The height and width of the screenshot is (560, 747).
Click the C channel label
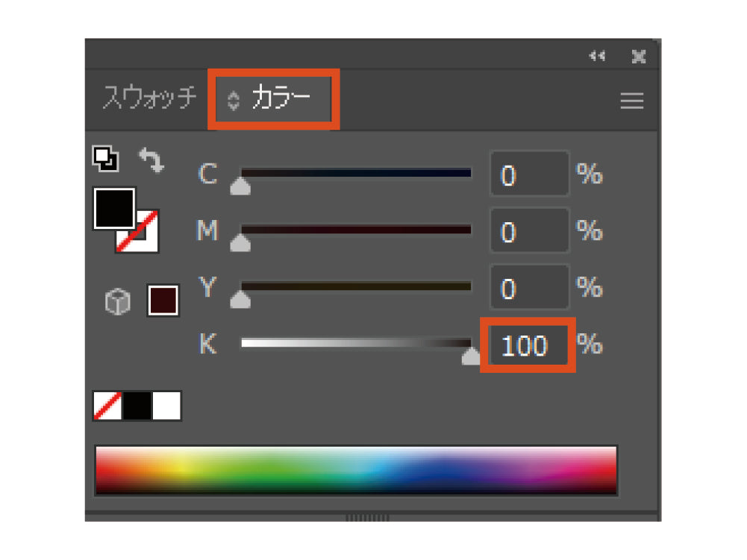click(207, 174)
